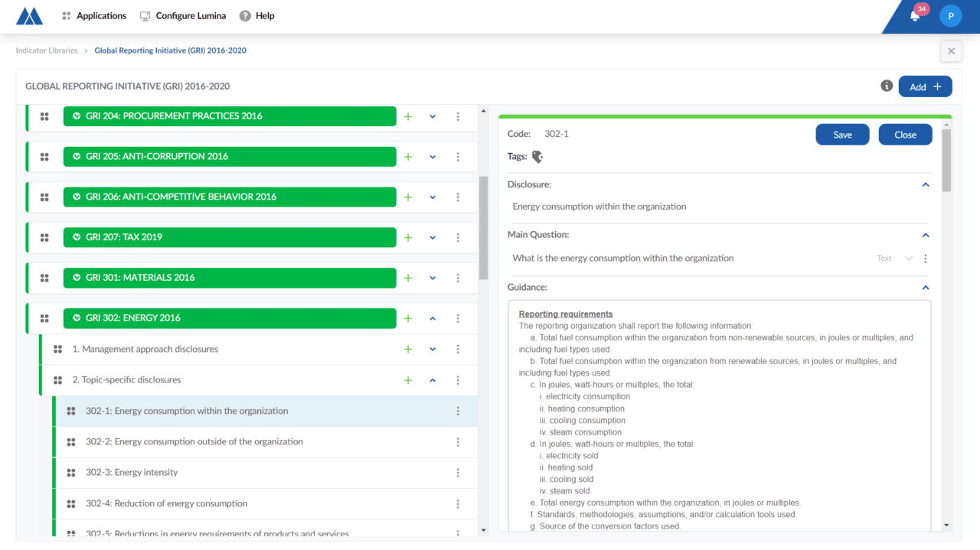Click the add-tag icon beside Tags
The width and height of the screenshot is (980, 550).
click(x=537, y=156)
